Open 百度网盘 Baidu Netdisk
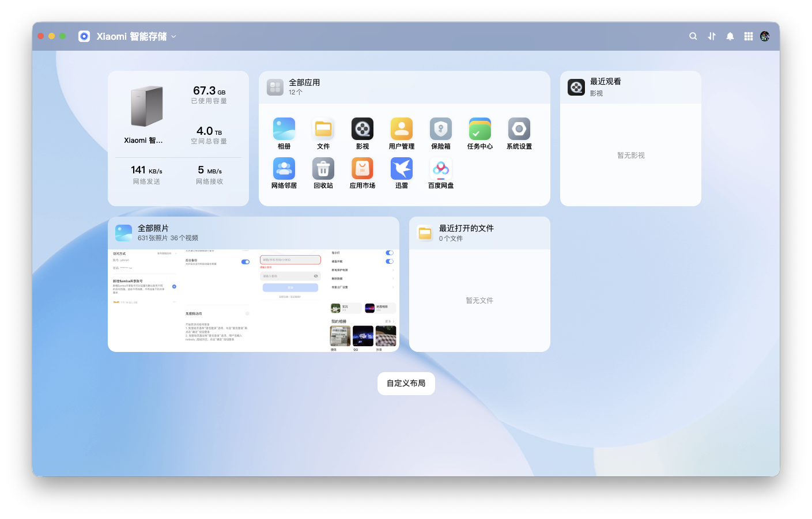812x519 pixels. click(x=441, y=168)
